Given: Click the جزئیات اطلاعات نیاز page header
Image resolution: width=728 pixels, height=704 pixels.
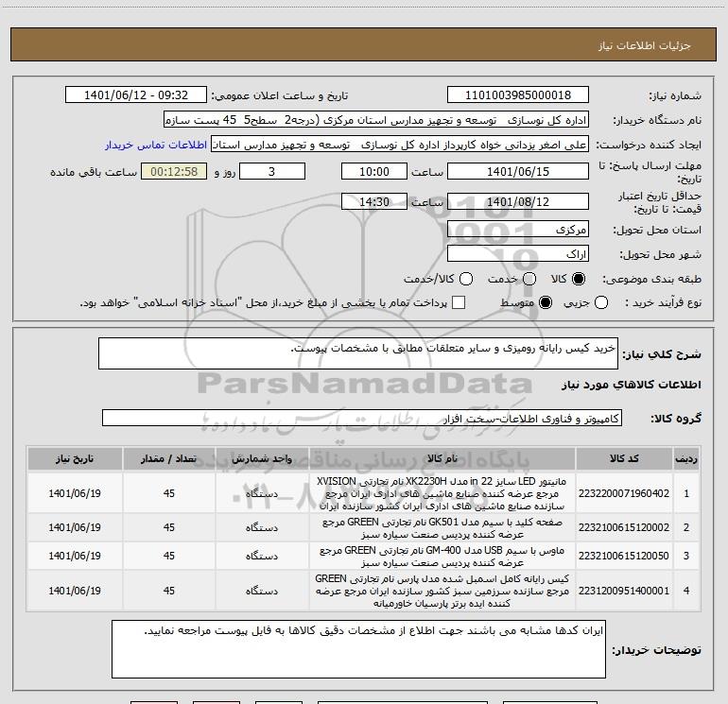Looking at the screenshot, I should point(644,45).
